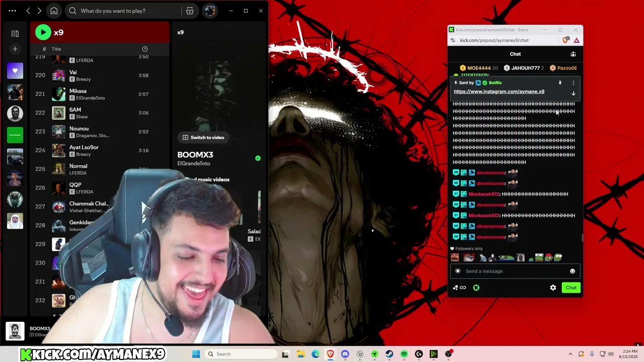The image size is (644, 362).
Task: Expand Your Library sidebar in Spotify
Action: pyautogui.click(x=15, y=33)
